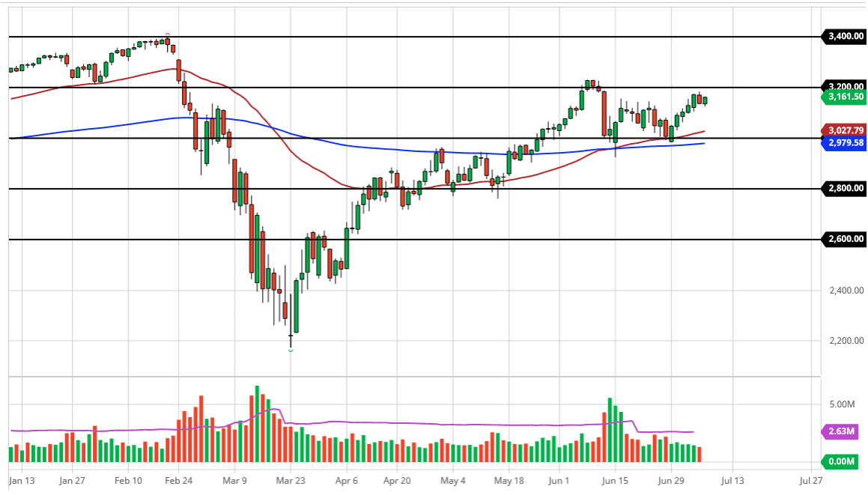This screenshot has height=495, width=868.
Task: Click the purple volume average label 2.63M
Action: (838, 431)
